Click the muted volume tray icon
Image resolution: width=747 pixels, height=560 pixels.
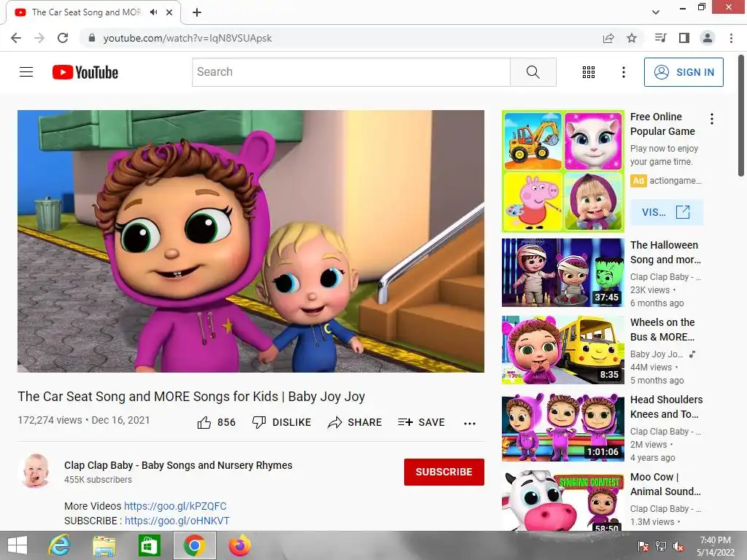click(678, 546)
